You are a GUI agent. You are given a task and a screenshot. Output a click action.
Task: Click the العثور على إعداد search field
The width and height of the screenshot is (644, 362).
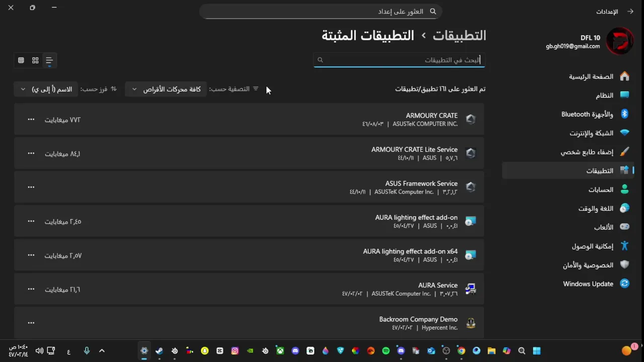(x=320, y=12)
